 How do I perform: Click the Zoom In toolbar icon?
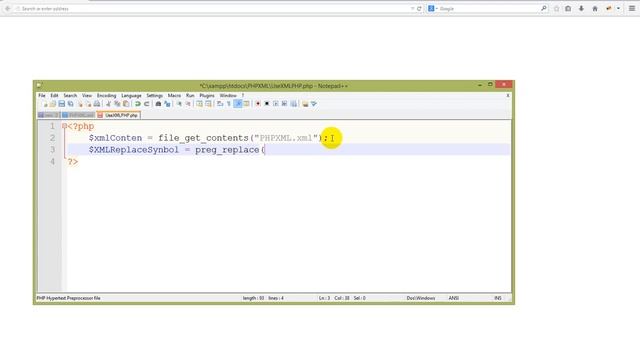(x=179, y=104)
